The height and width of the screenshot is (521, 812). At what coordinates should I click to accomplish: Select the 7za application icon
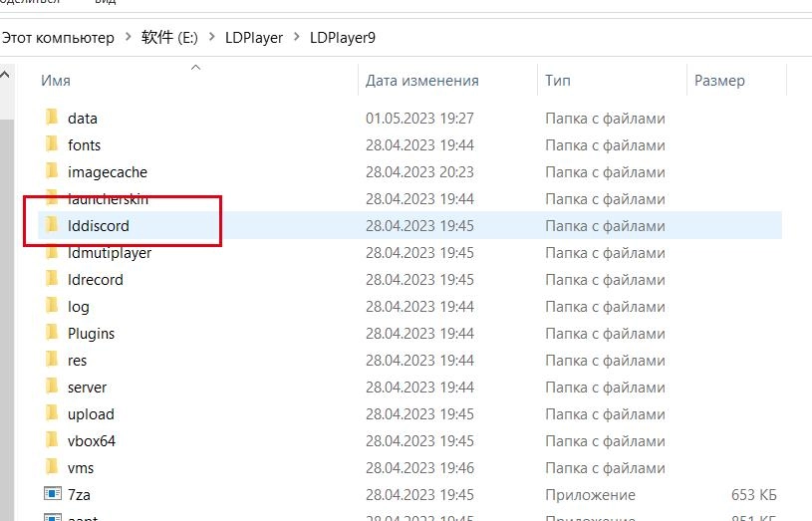click(53, 495)
